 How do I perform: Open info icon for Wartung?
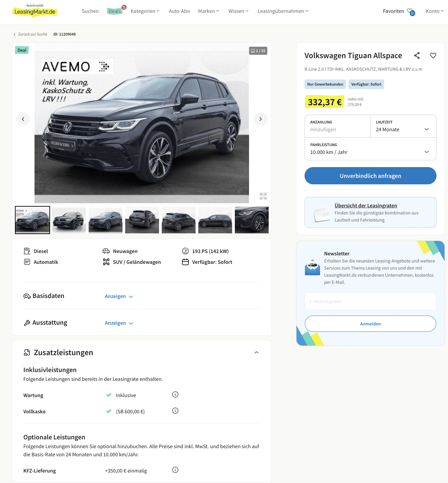click(x=175, y=394)
